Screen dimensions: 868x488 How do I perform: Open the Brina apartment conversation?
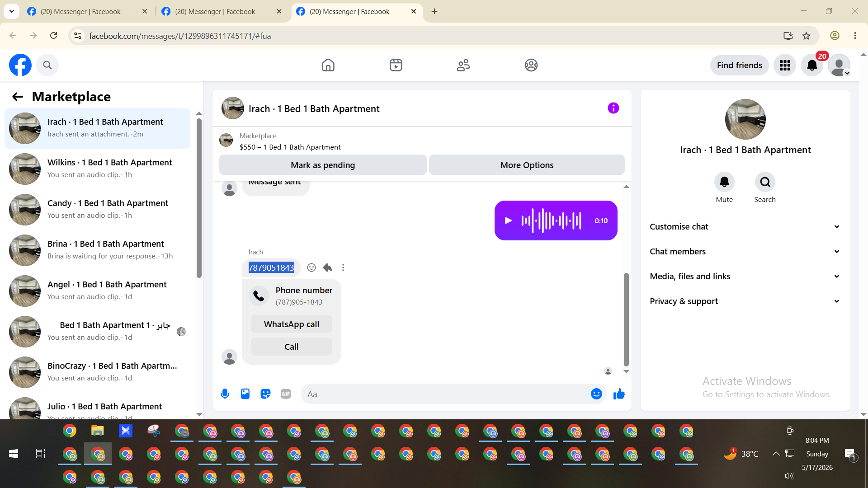[x=97, y=250]
